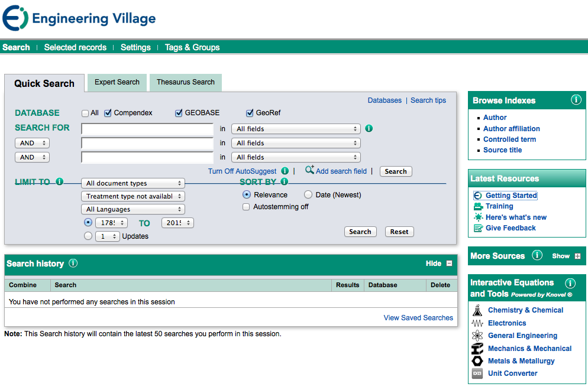Click the Metals hex nut icon
Image resolution: width=588 pixels, height=390 pixels.
(477, 361)
